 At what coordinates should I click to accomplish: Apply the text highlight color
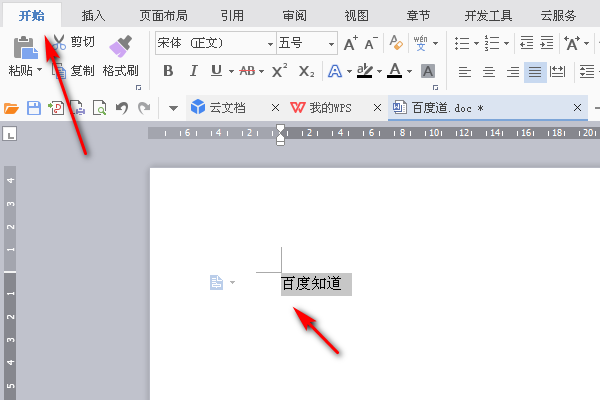tap(364, 71)
